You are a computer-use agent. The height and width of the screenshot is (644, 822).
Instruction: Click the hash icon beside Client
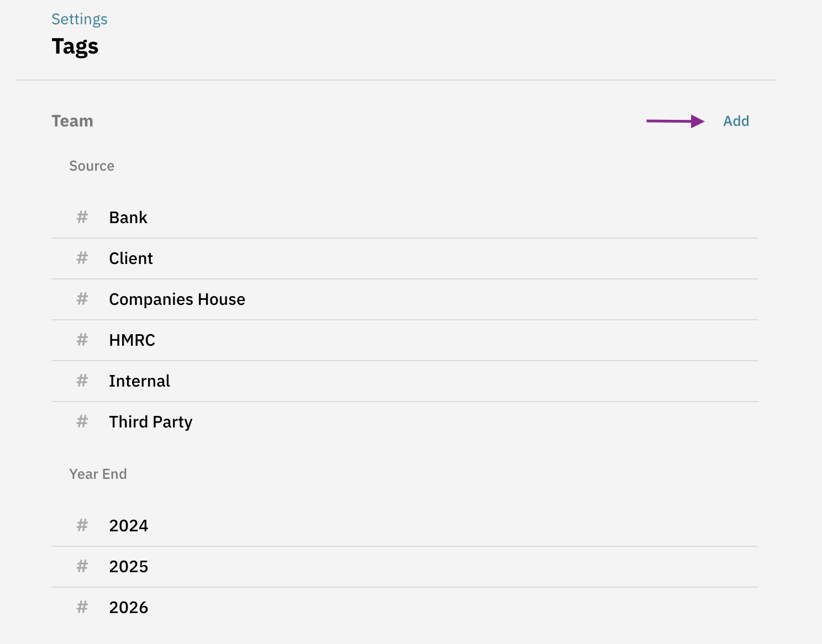click(82, 258)
